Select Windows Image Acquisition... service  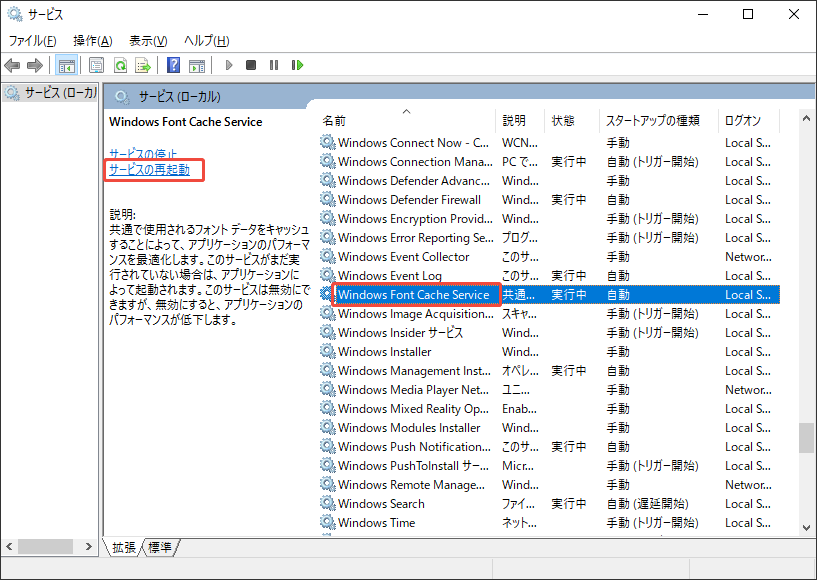click(416, 314)
